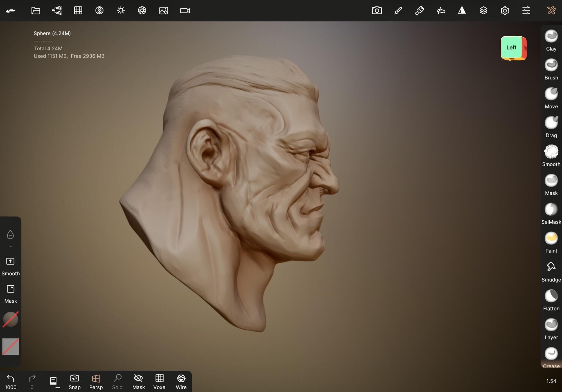Click the disabled material sphere swatch
562x392 pixels.
coord(10,319)
